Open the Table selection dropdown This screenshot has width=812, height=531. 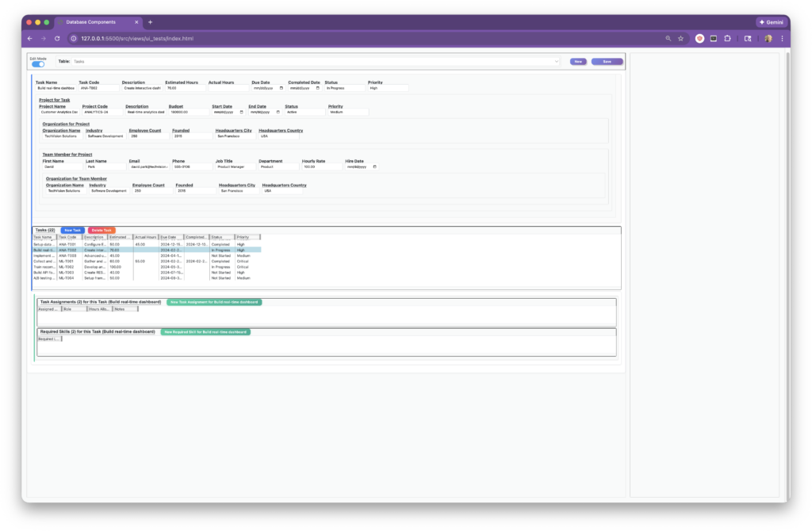[x=316, y=61]
